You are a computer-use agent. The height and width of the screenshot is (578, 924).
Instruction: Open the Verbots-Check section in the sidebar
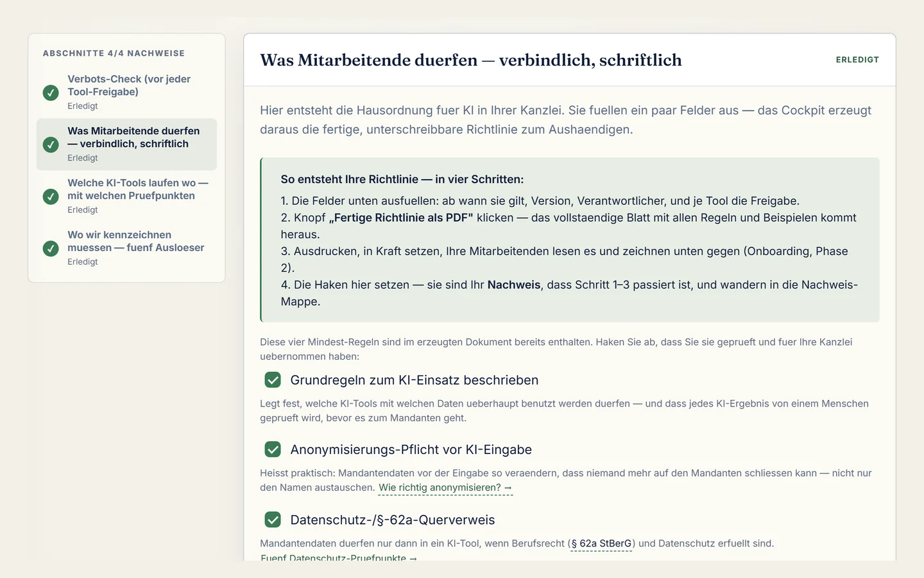tap(126, 92)
